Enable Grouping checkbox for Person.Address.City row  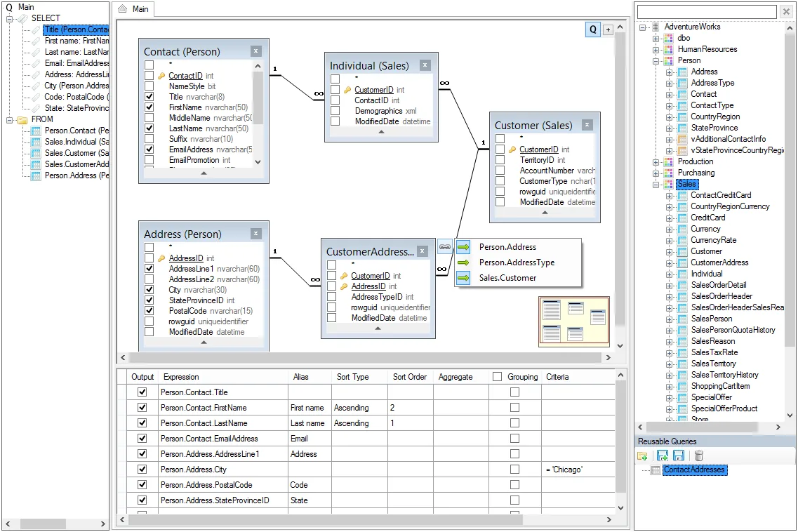click(x=514, y=470)
